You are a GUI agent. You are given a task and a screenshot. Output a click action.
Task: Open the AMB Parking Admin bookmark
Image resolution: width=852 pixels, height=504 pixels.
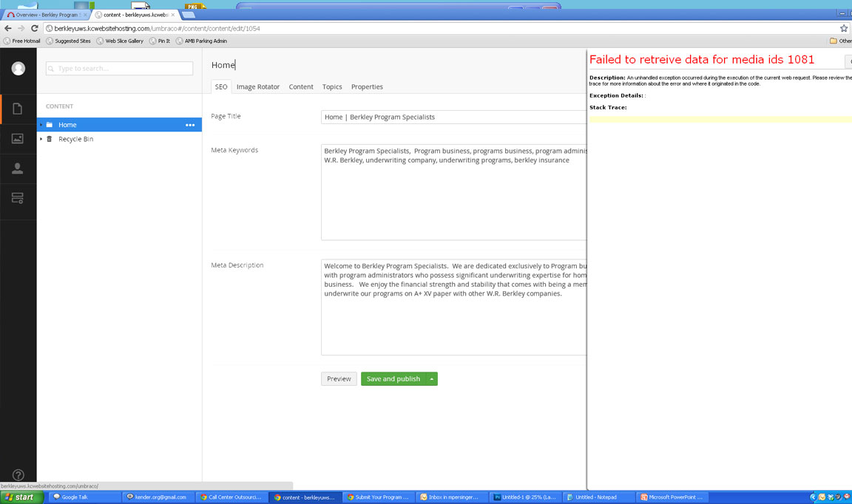[202, 41]
